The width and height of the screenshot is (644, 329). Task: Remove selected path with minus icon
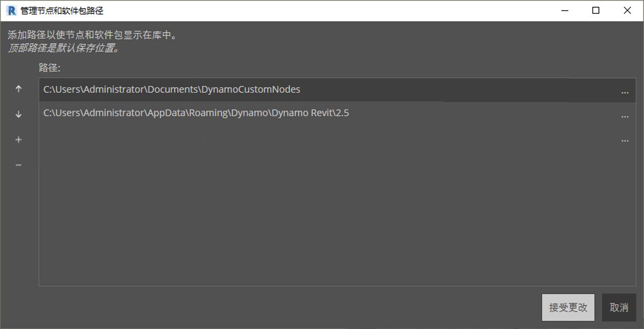[19, 165]
